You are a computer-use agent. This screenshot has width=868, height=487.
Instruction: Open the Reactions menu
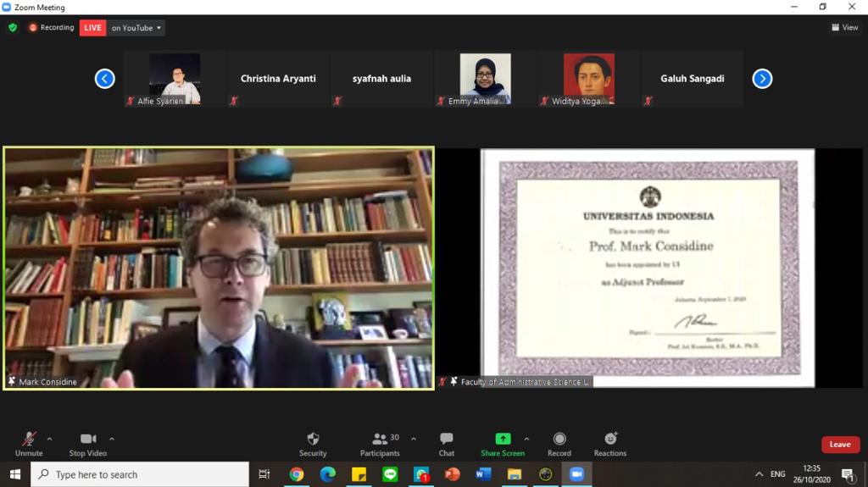[x=610, y=445]
